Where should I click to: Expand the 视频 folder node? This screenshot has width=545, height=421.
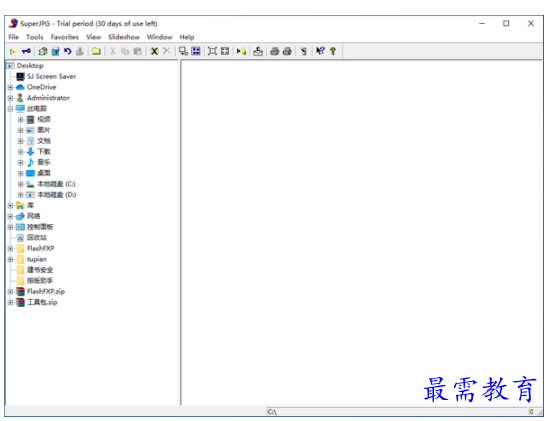(21, 120)
